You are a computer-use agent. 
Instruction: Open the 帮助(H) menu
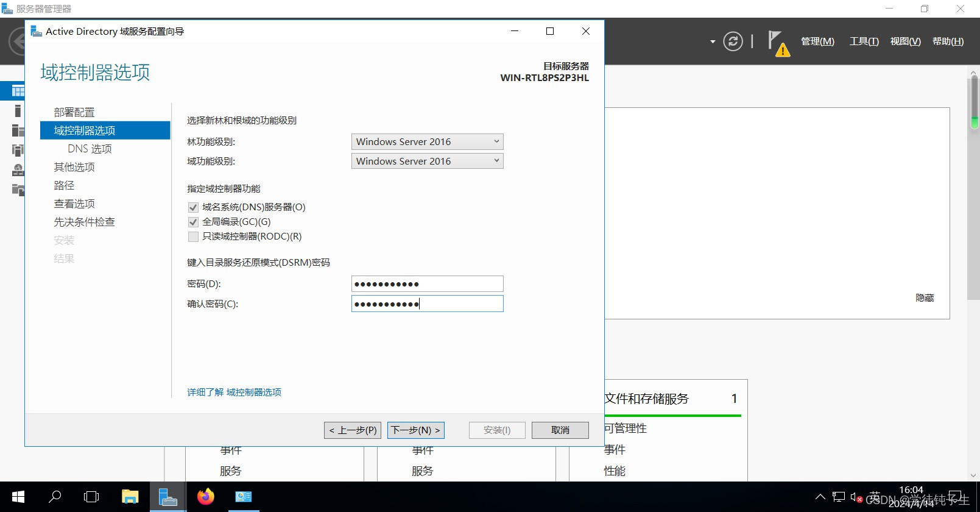click(x=948, y=41)
